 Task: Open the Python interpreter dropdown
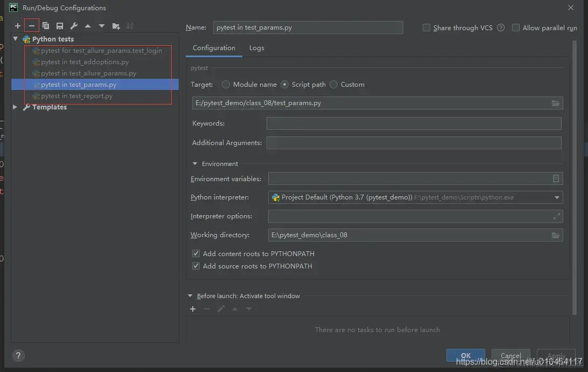pos(557,197)
